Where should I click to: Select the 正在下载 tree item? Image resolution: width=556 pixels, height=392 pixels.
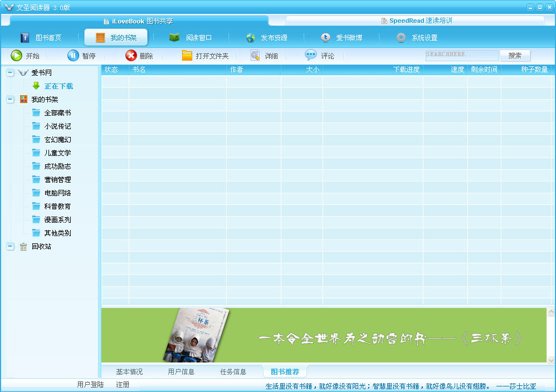[58, 86]
